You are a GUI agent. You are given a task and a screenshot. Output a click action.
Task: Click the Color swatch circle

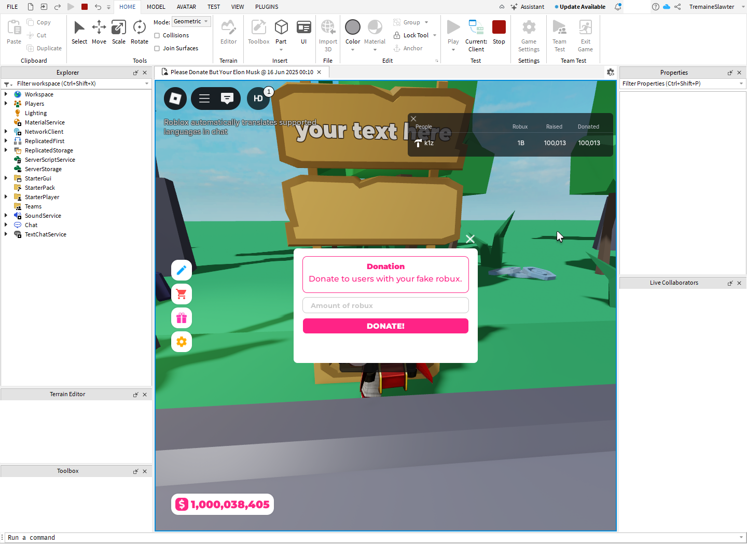point(353,27)
